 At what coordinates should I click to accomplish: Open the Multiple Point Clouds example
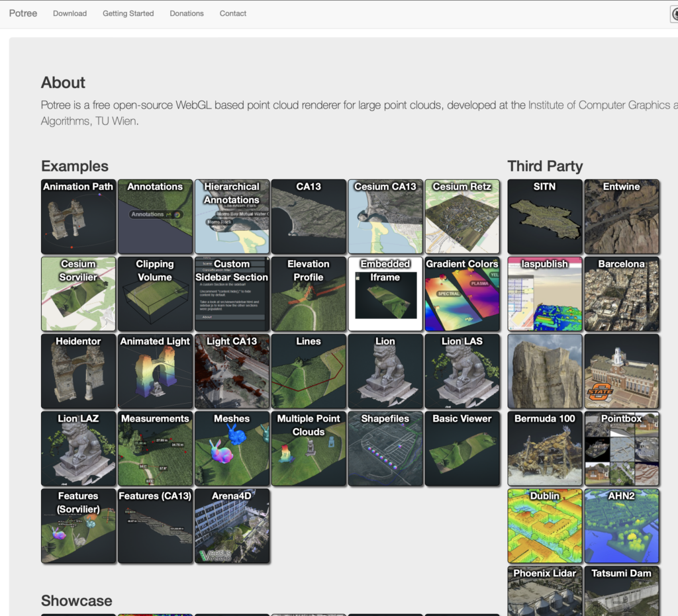coord(309,449)
